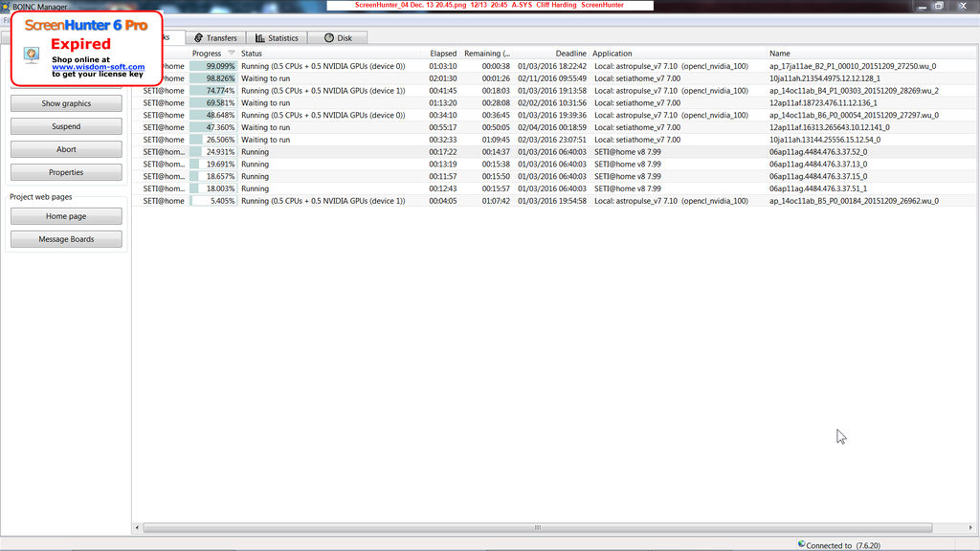Suspend the selected task
The height and width of the screenshot is (551, 980).
[x=66, y=127]
